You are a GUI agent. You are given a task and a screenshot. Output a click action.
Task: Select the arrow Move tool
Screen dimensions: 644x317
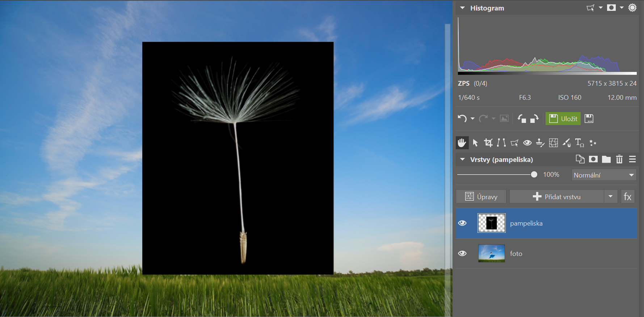(475, 143)
